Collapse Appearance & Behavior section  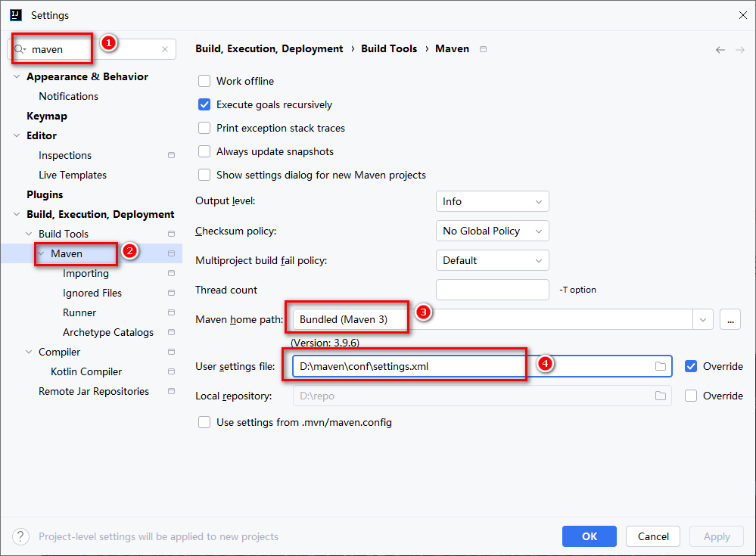click(17, 76)
